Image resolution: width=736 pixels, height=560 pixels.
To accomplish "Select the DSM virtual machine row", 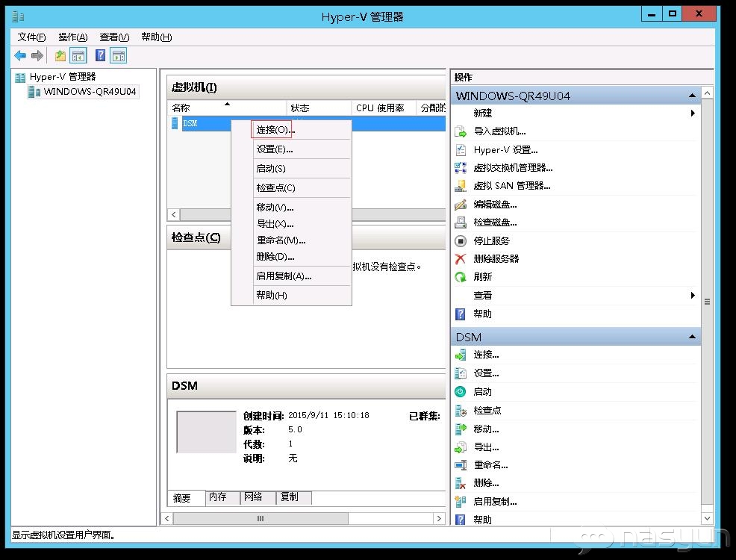I will (306, 123).
